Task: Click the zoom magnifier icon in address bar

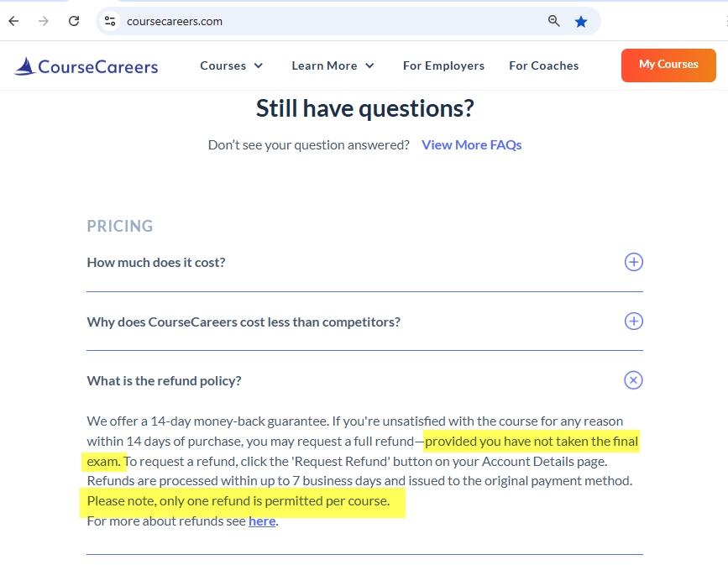Action: click(x=554, y=21)
